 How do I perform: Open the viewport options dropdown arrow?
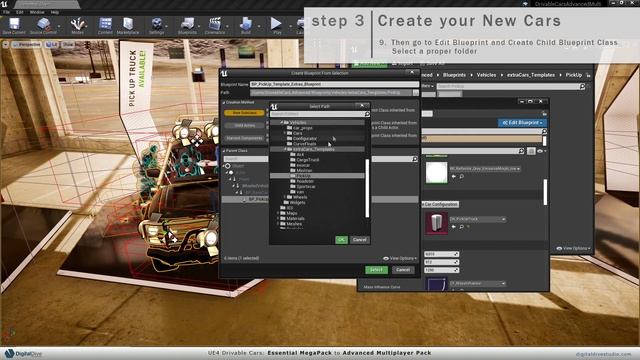[x=6, y=44]
